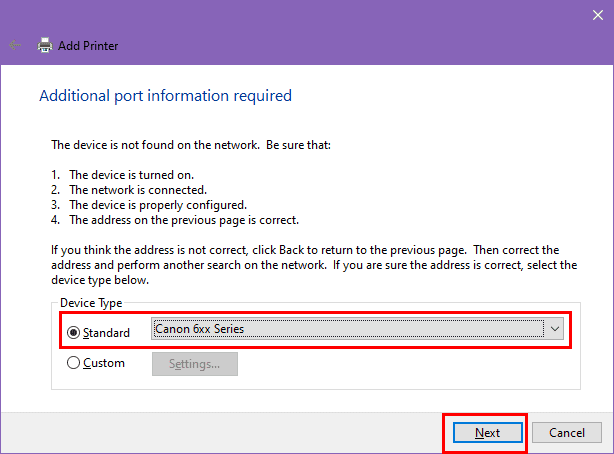Expand the device type dropdown arrow
The image size is (614, 454).
pos(556,328)
